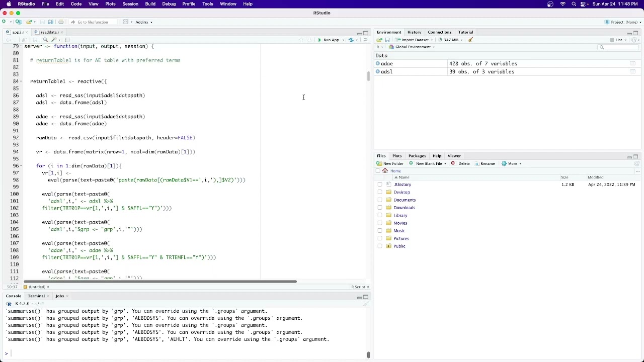Click the editor's Show in New Window icon
The image size is (644, 362).
[x=25, y=40]
